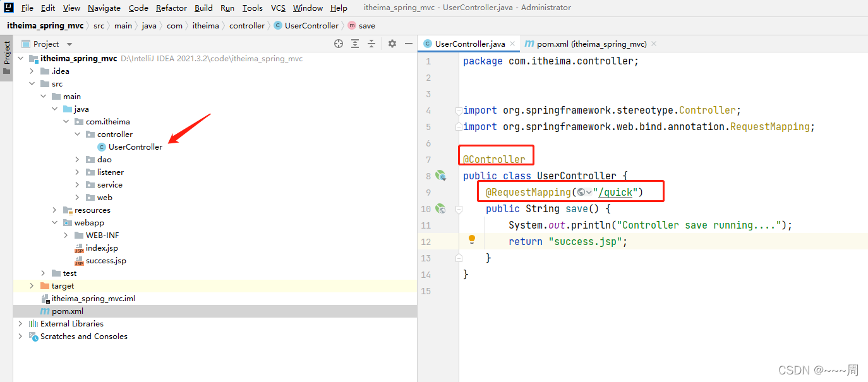Image resolution: width=868 pixels, height=382 pixels.
Task: Open the Refactor menu
Action: click(x=171, y=8)
